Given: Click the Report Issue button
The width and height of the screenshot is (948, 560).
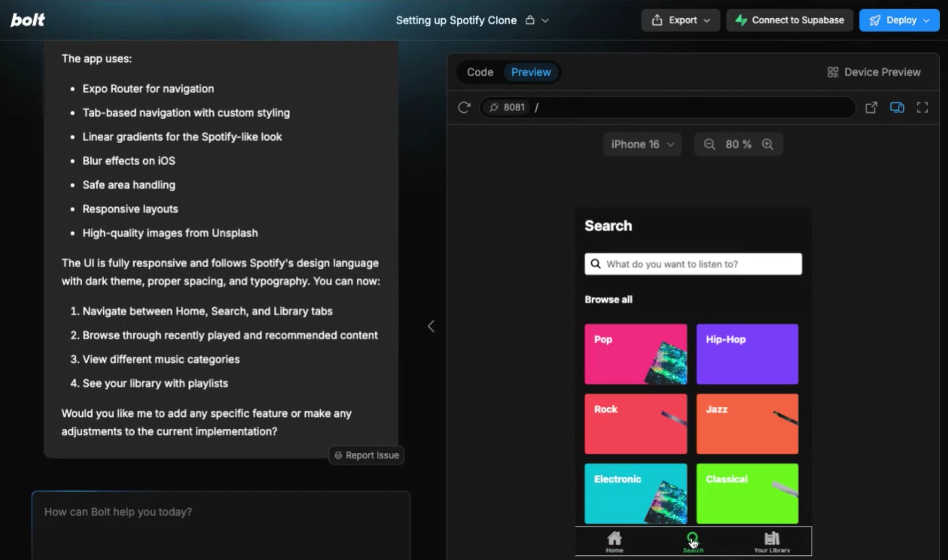Looking at the screenshot, I should [x=367, y=455].
